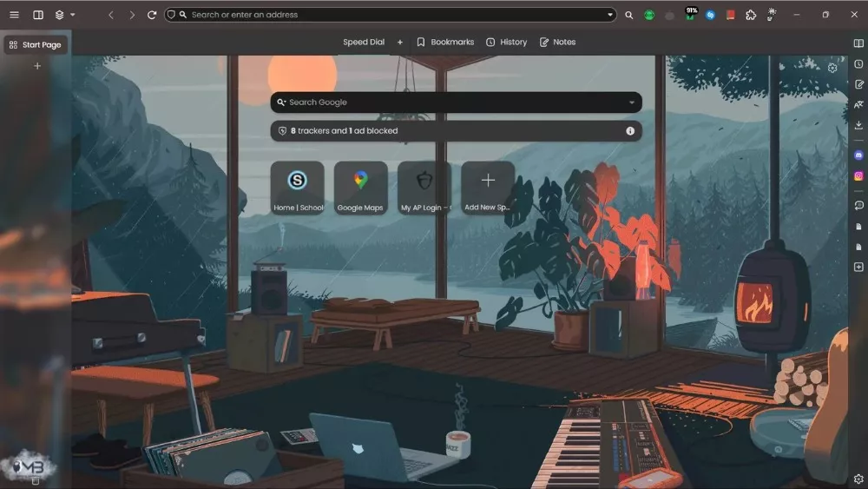This screenshot has height=489, width=868.
Task: Open the Google Maps speed dial
Action: pyautogui.click(x=360, y=187)
